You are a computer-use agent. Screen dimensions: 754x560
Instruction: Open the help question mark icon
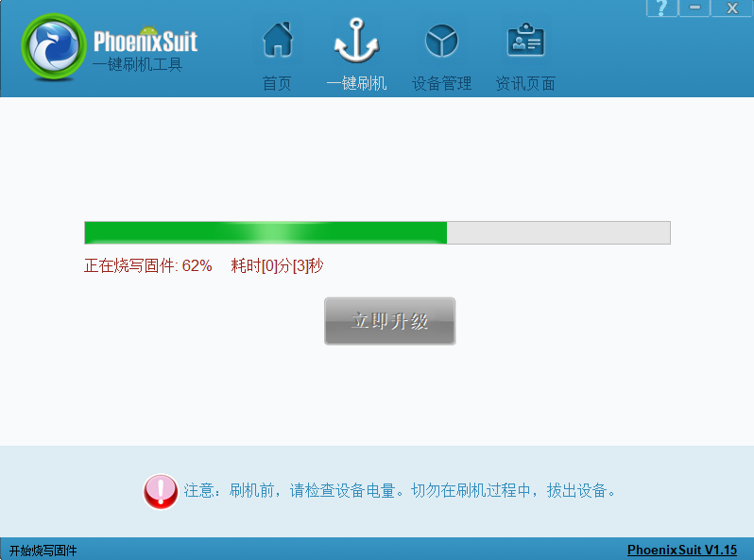(x=661, y=8)
